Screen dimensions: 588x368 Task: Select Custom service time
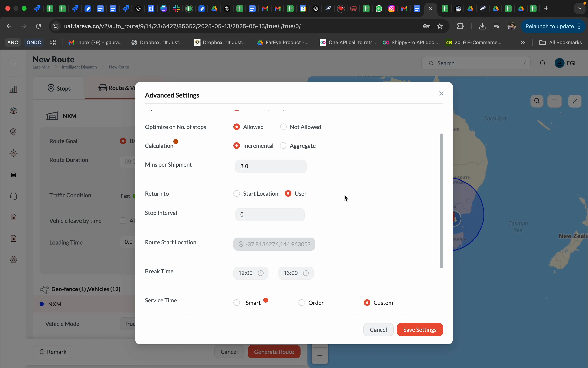[x=367, y=303]
